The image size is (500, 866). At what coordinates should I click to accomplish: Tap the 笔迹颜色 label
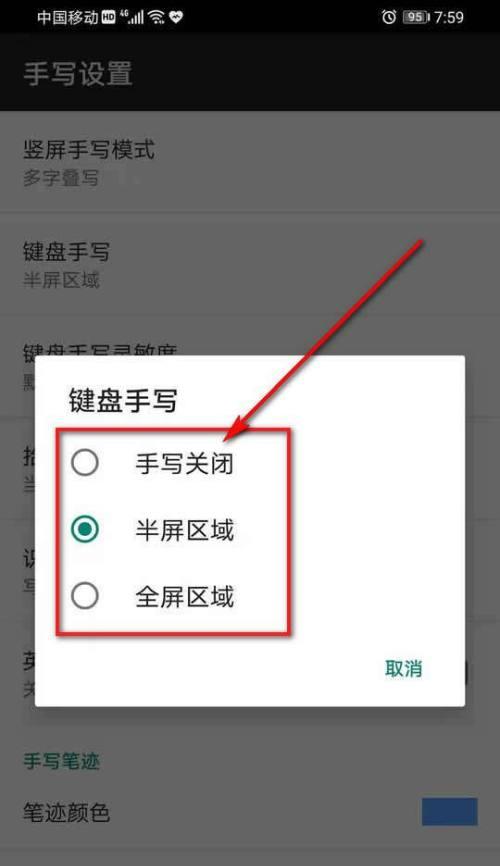coord(66,812)
